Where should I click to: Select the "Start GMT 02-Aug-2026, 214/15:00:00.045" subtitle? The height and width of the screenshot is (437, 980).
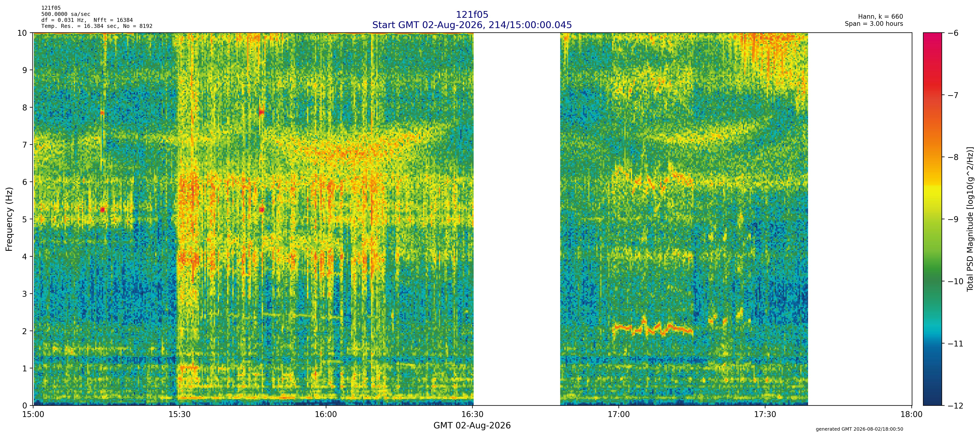pos(472,25)
